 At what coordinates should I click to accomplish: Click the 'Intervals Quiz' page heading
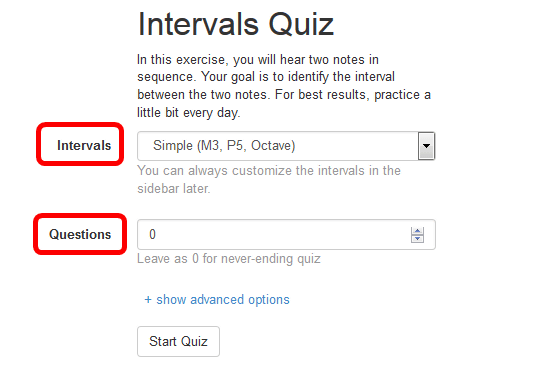[x=236, y=24]
